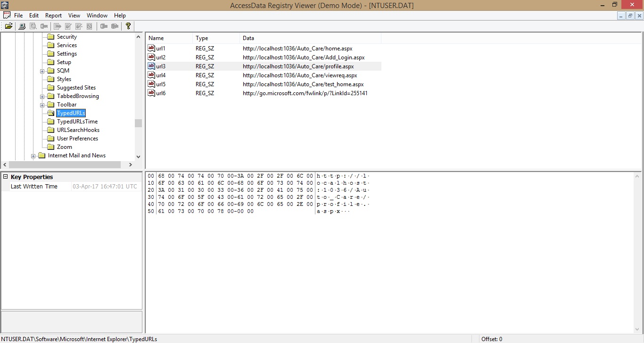Select the Add_Login.aspx data cell
The width and height of the screenshot is (644, 343).
304,57
